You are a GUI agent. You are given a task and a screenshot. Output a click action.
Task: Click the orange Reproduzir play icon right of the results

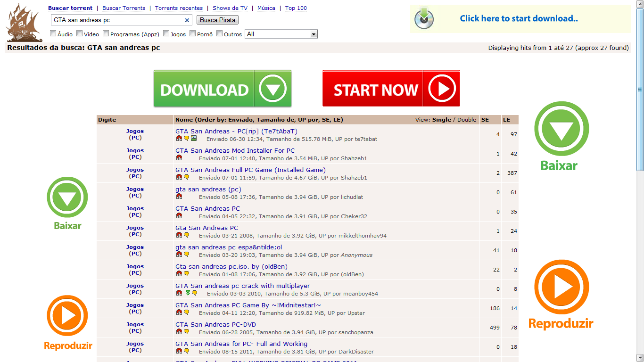tap(561, 287)
